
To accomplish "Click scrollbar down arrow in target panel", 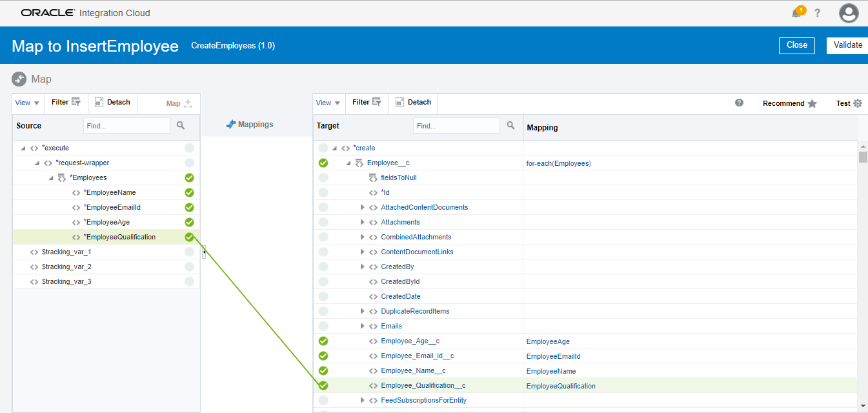I will [863, 405].
